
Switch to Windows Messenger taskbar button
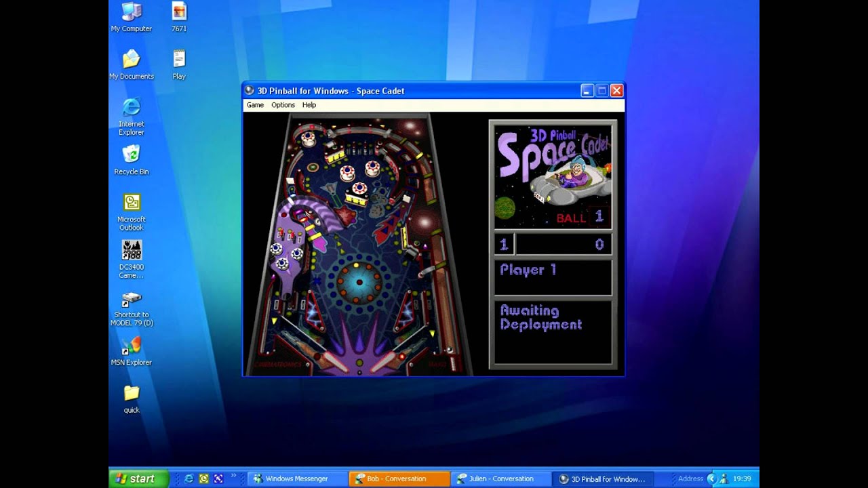click(297, 479)
